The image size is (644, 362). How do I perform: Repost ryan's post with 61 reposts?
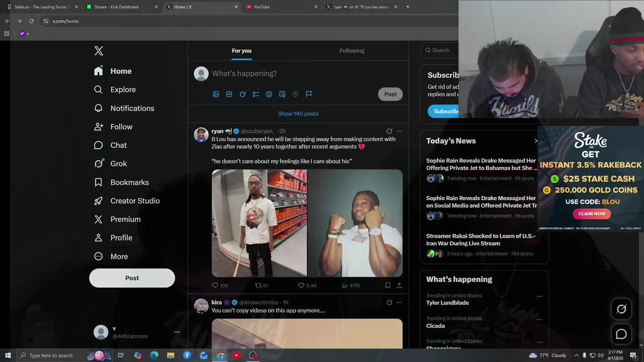pos(261,286)
